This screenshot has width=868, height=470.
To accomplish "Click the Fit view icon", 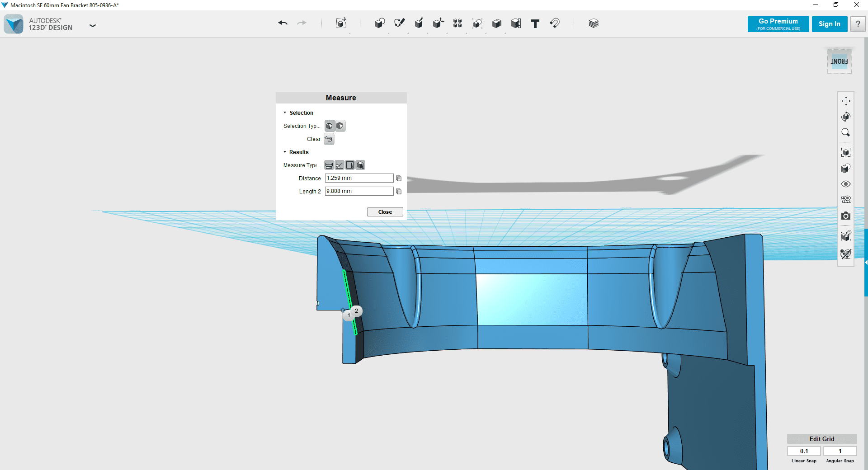I will click(846, 152).
